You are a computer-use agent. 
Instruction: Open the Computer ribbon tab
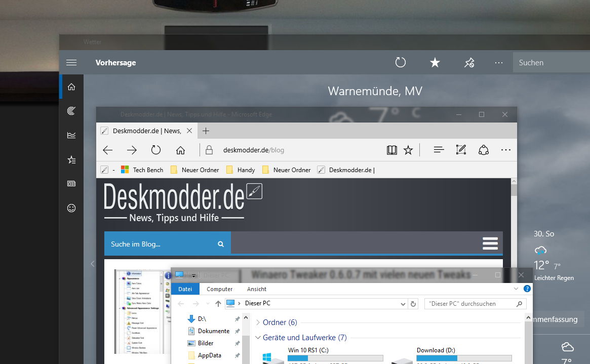click(219, 289)
